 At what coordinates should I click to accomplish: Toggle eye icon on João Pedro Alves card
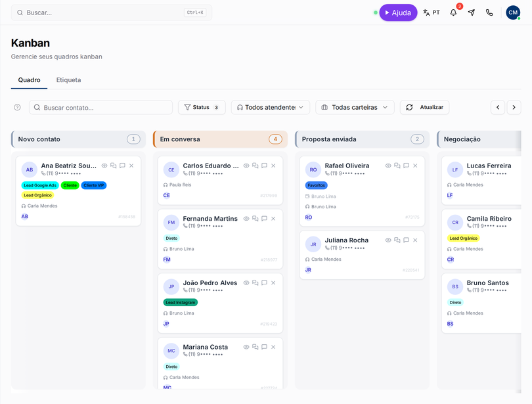pos(246,282)
